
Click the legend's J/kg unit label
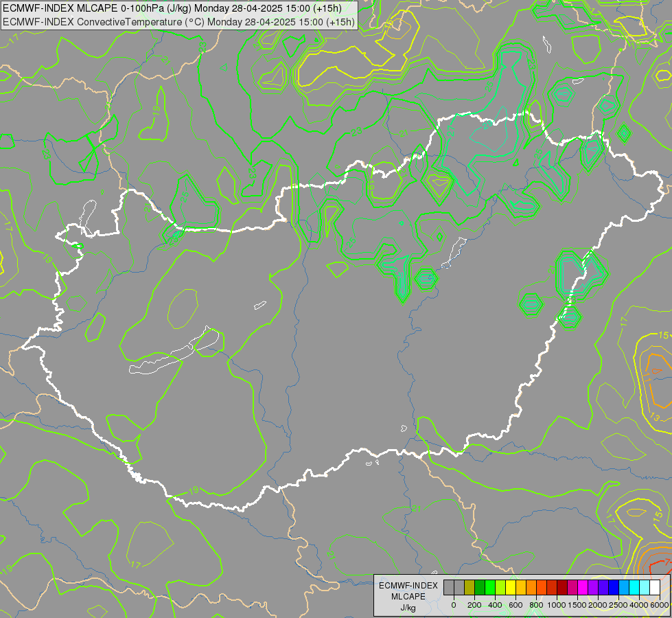408,608
